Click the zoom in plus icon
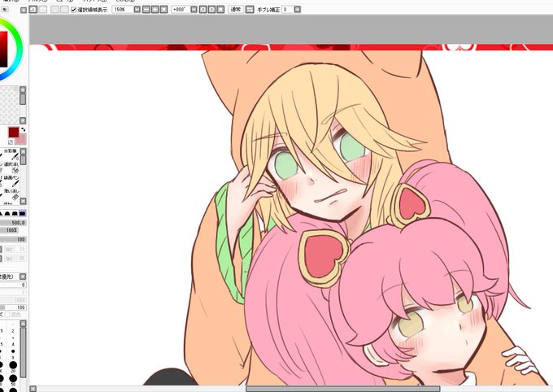The width and height of the screenshot is (553, 392). [155, 10]
